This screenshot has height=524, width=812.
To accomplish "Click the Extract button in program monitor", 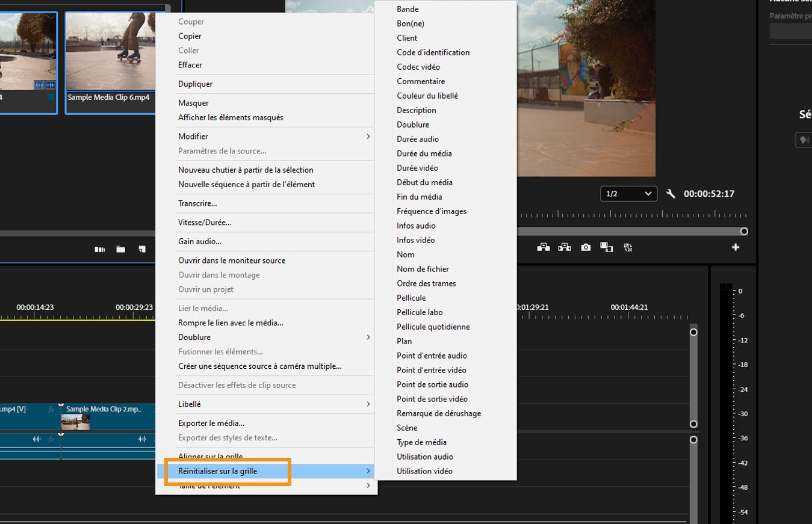I will pyautogui.click(x=565, y=247).
